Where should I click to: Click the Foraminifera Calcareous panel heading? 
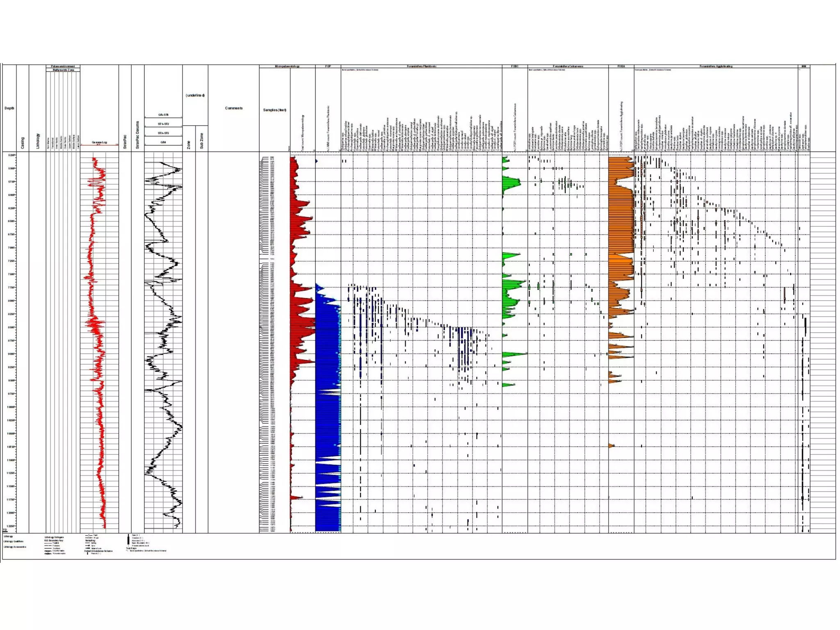tap(568, 66)
